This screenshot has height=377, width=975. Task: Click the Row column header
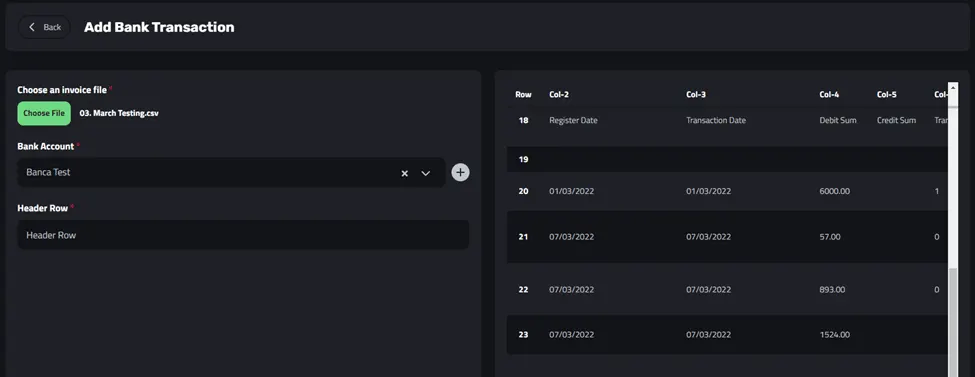click(x=523, y=95)
